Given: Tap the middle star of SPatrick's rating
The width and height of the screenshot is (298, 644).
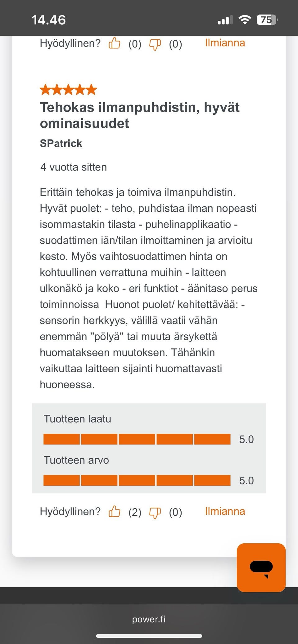Looking at the screenshot, I should coord(69,90).
